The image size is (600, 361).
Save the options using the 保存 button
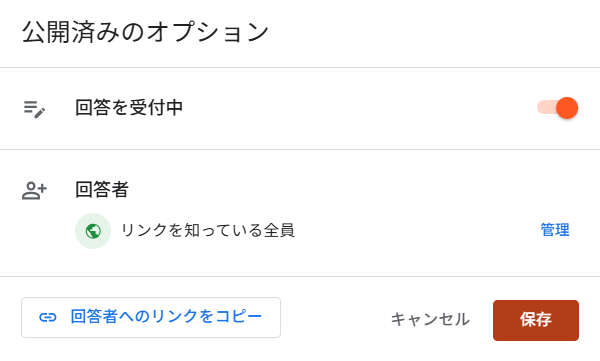tap(536, 320)
